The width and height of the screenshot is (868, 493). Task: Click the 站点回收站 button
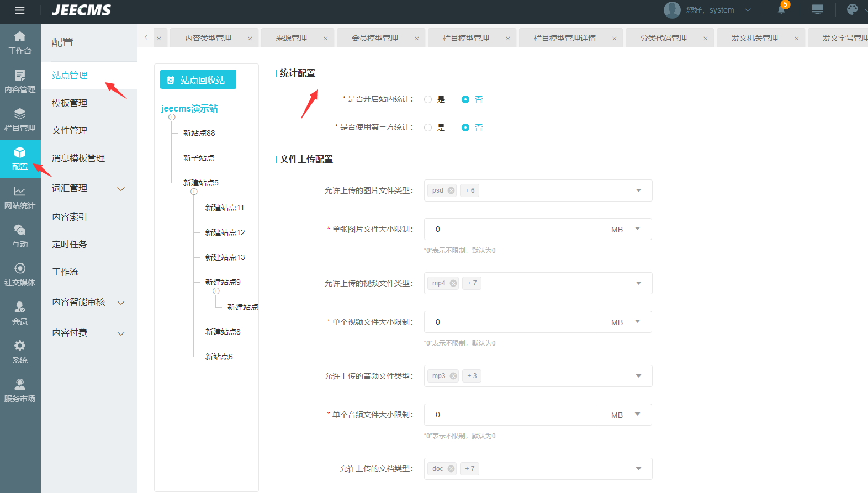pos(198,79)
